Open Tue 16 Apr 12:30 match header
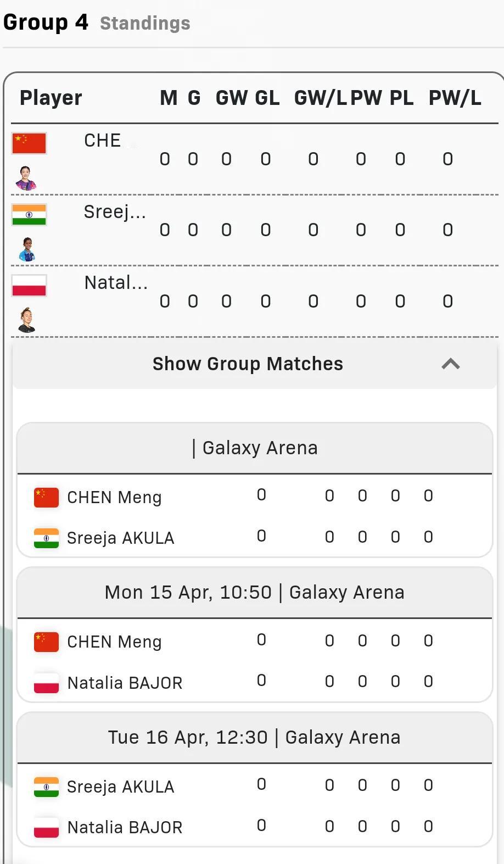 point(255,737)
